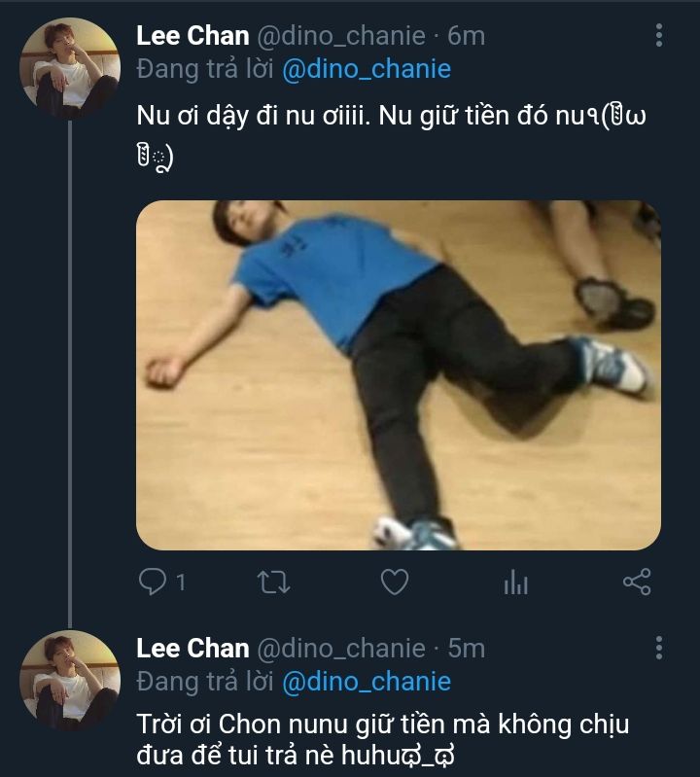Click the 6m timestamp of first tweet
The height and width of the screenshot is (777, 700).
466,37
